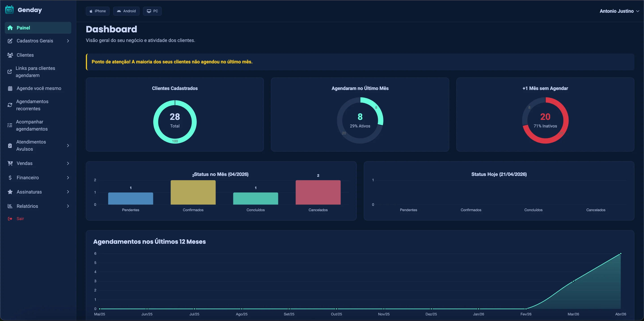Expand the Cadastros Gerais chevron

[68, 41]
